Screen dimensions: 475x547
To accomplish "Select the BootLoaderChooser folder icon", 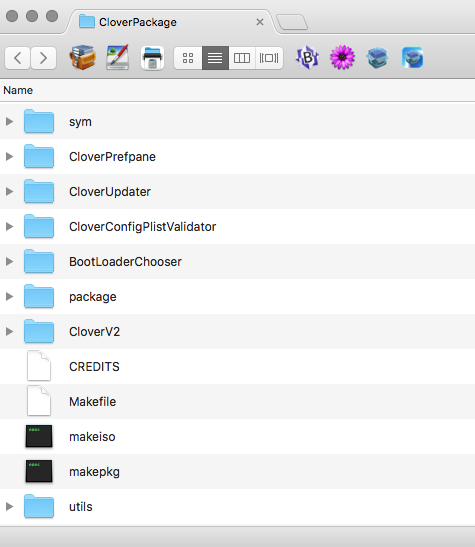I will pyautogui.click(x=39, y=261).
